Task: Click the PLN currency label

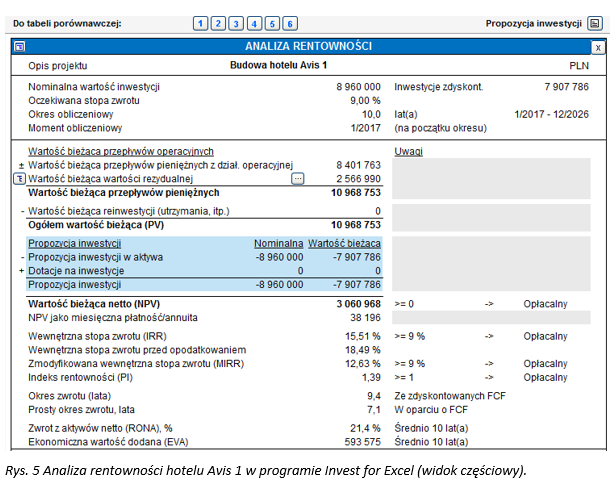Action: [x=579, y=66]
